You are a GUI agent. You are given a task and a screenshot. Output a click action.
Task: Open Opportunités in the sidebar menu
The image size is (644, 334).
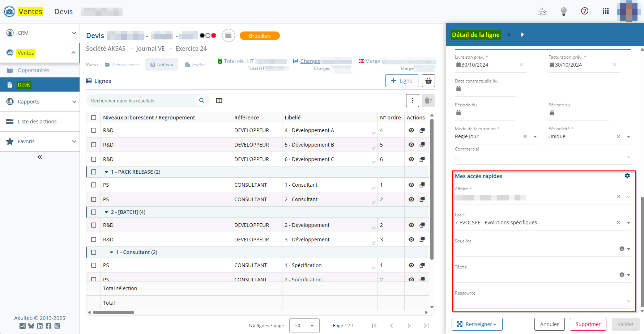[x=33, y=70]
